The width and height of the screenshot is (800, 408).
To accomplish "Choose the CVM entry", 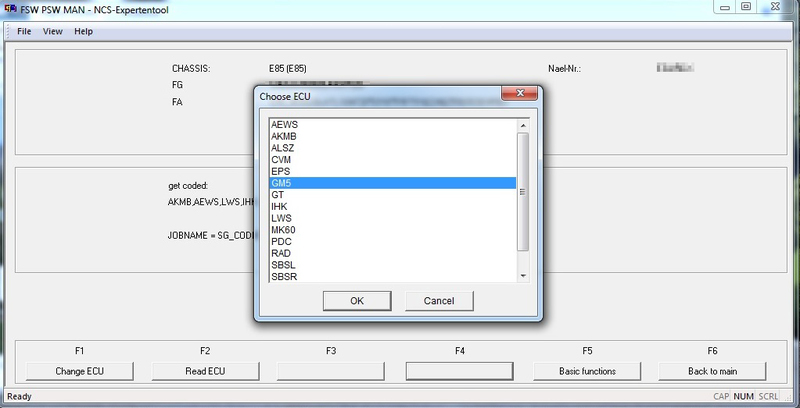I will coord(282,160).
